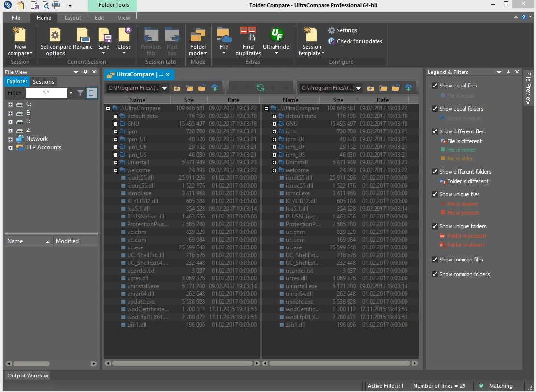Open the File menu tab
This screenshot has height=392, width=536.
pos(16,18)
